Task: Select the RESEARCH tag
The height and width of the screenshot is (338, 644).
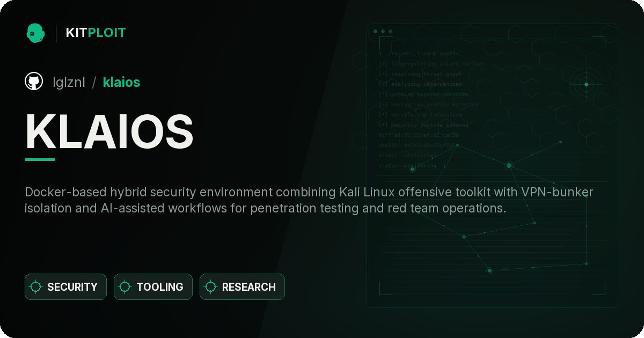Action: pyautogui.click(x=242, y=287)
